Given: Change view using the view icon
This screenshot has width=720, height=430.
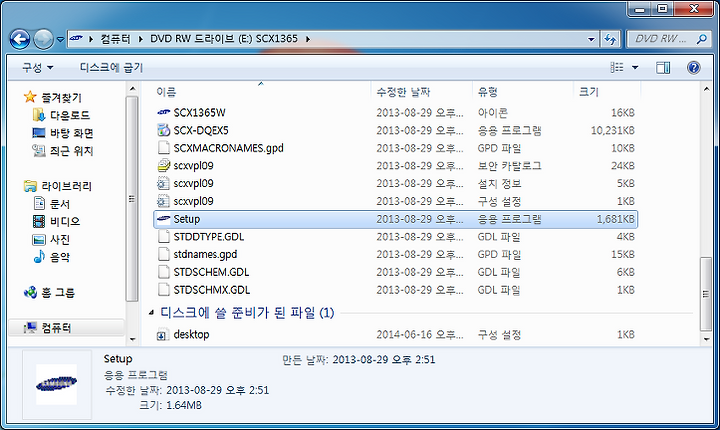Looking at the screenshot, I should [617, 68].
